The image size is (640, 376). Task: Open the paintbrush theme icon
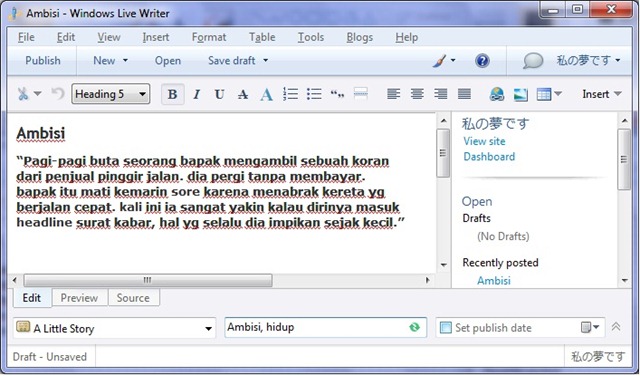coord(439,61)
